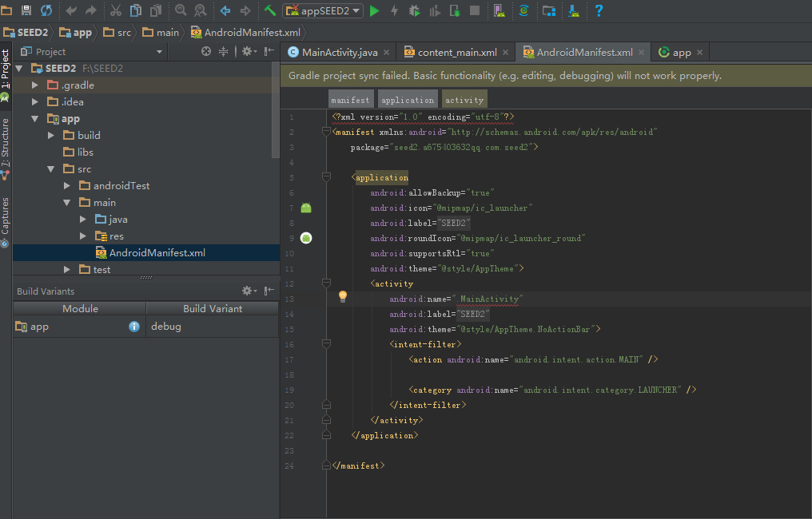
Task: Click the Debug app bug icon
Action: point(414,10)
